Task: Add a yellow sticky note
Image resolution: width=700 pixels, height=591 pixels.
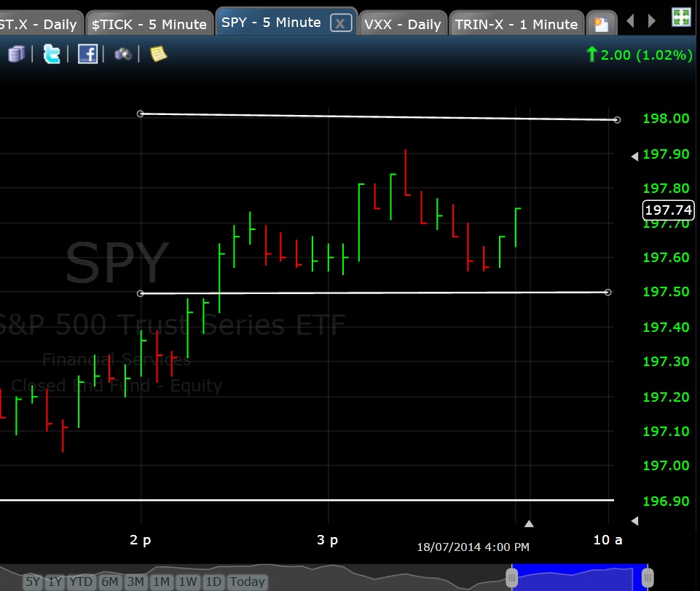Action: (159, 54)
